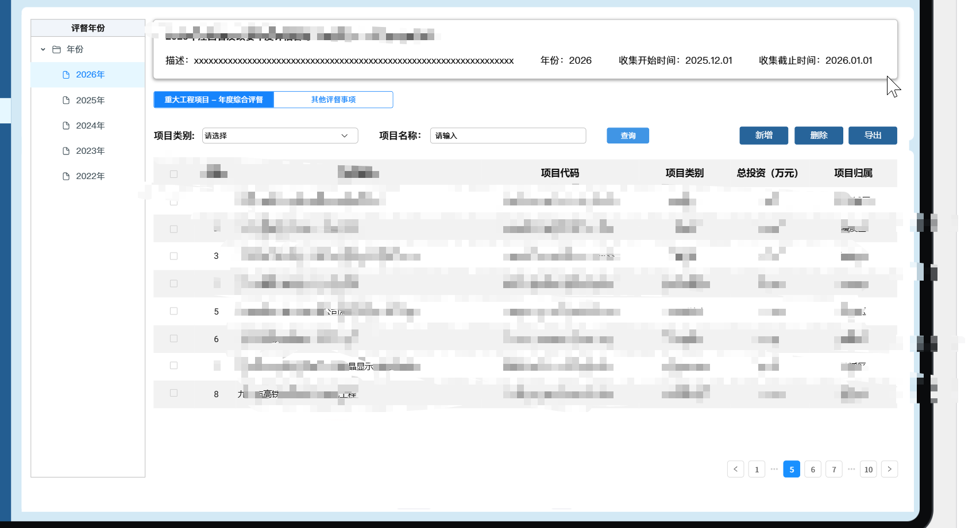
Task: Select 重大工程项目 – 年度综合评督 tab
Action: [x=214, y=99]
